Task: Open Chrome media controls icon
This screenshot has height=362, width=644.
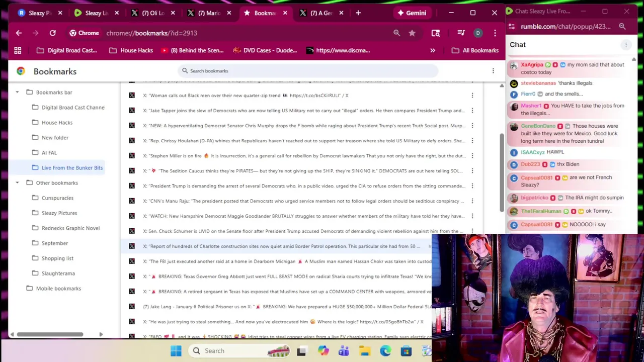Action: (x=461, y=33)
